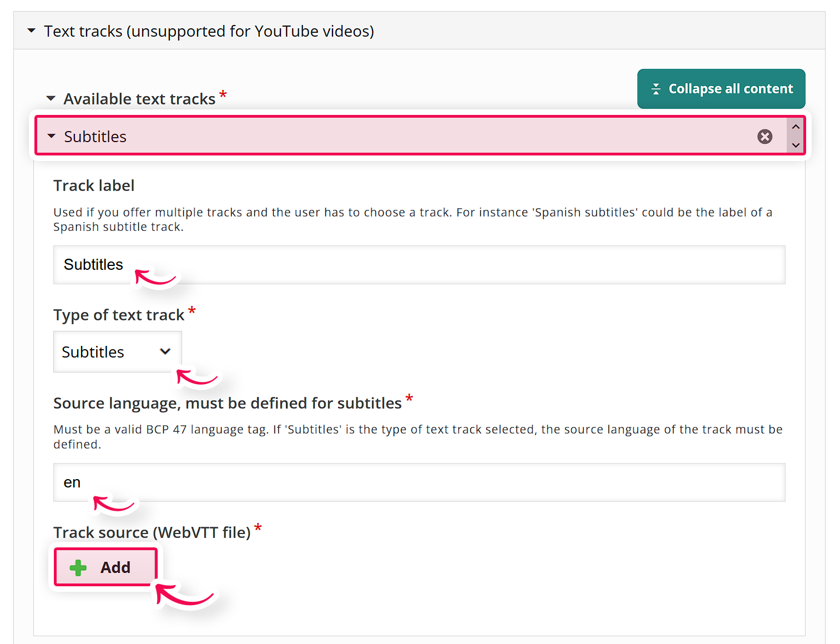Click the triangle icon on the Subtitles list item
The image size is (840, 644).
pyautogui.click(x=51, y=136)
